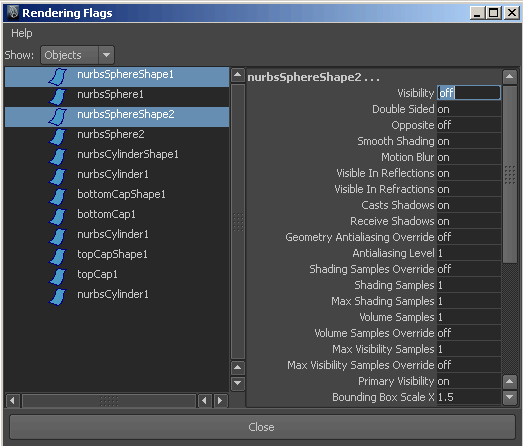523x446 pixels.
Task: Open the Show Objects dropdown
Action: pyautogui.click(x=106, y=55)
